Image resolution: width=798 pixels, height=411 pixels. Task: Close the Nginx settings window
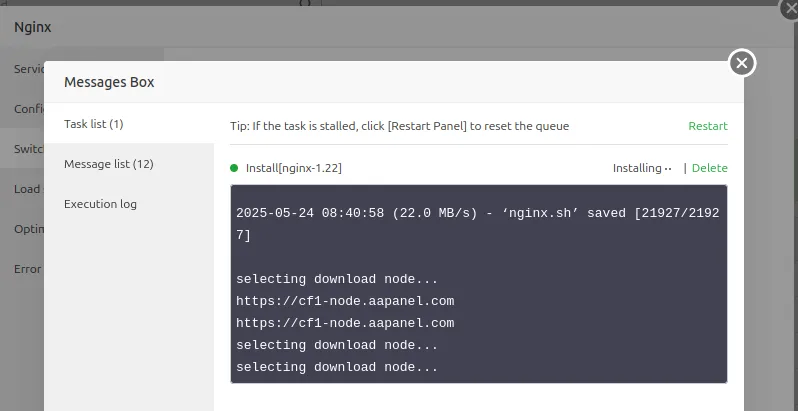(790, 9)
